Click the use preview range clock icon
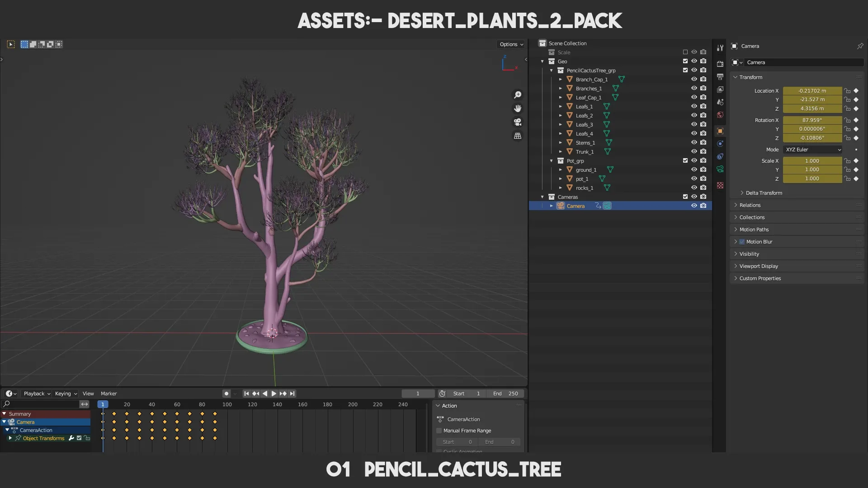 pyautogui.click(x=442, y=394)
